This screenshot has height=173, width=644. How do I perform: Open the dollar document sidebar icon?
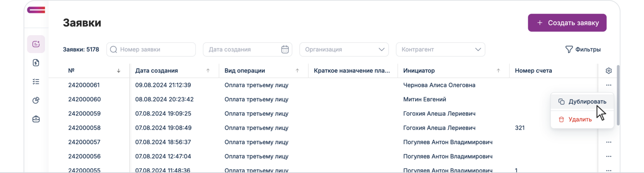click(36, 63)
